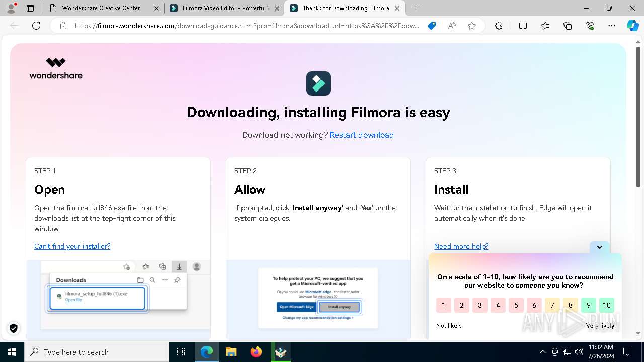The height and width of the screenshot is (362, 644).
Task: Open the volume control icon
Action: click(579, 352)
